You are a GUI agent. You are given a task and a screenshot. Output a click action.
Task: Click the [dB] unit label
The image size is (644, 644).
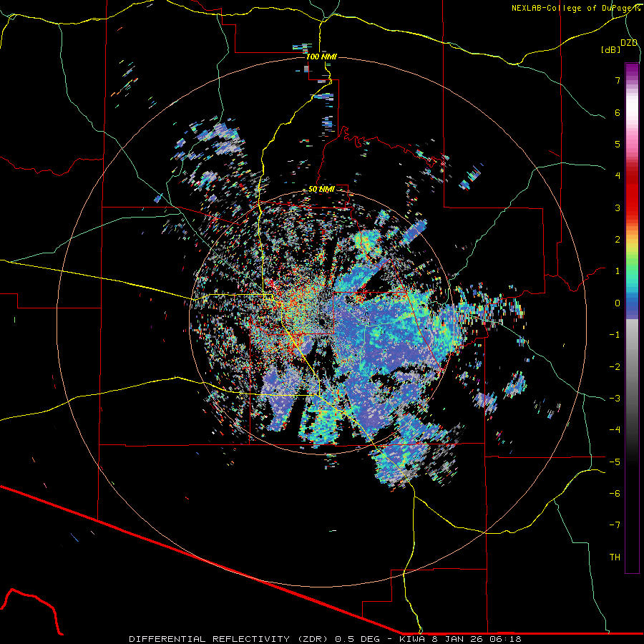[x=610, y=49]
